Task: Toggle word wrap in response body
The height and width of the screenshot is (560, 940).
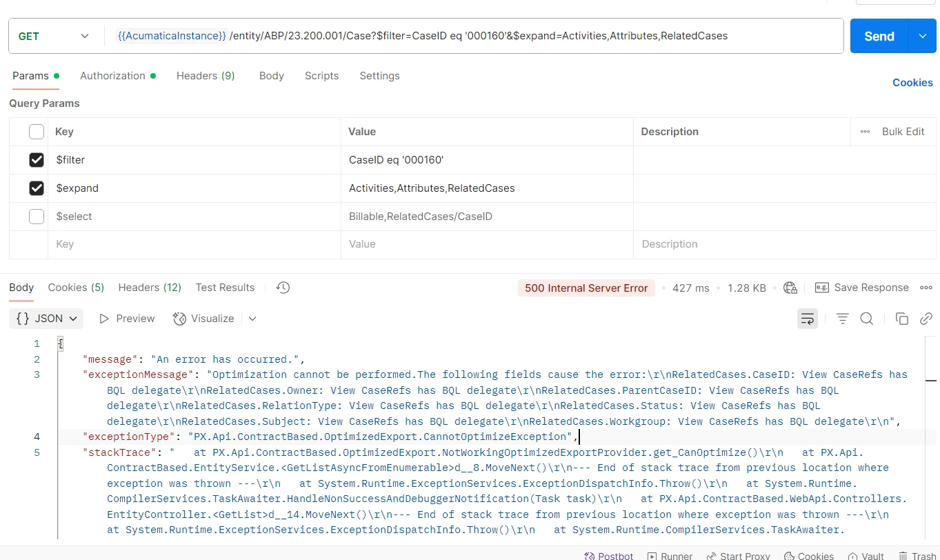Action: click(808, 319)
